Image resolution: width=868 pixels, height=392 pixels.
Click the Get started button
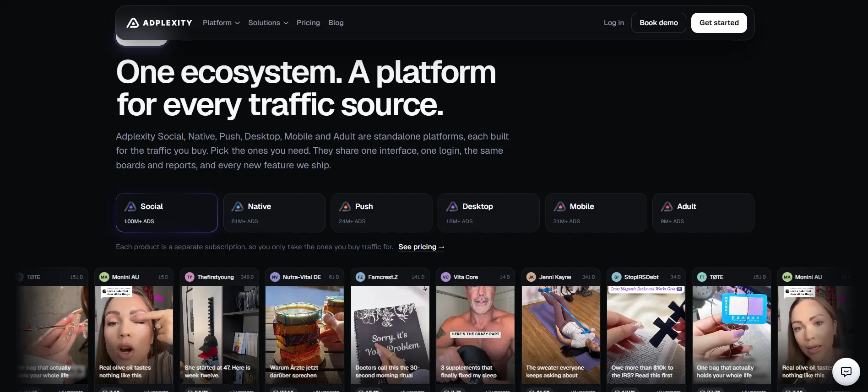(x=719, y=23)
